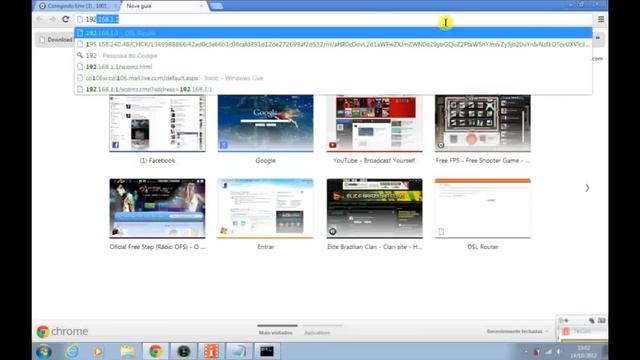Click the orange 'i' taskbar icon
Screen dimensions: 640x360
click(x=211, y=351)
